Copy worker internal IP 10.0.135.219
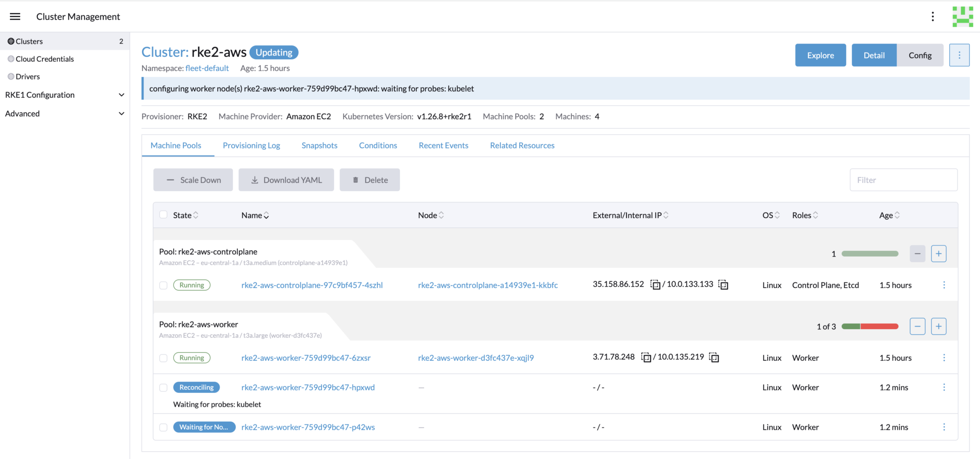This screenshot has height=459, width=980. [x=714, y=358]
